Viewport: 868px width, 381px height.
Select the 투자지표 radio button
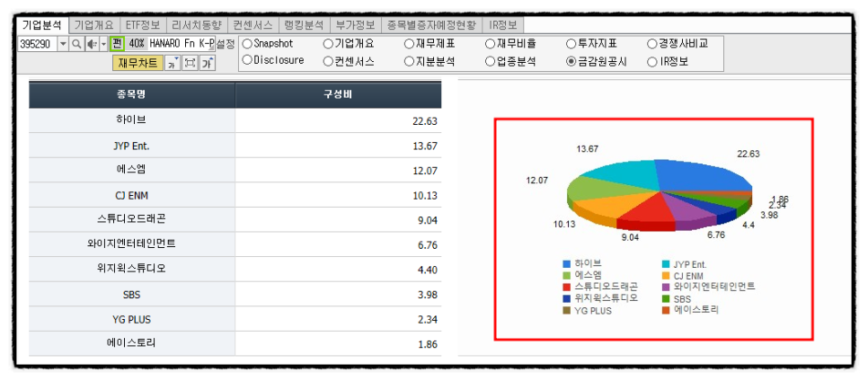[x=571, y=43]
